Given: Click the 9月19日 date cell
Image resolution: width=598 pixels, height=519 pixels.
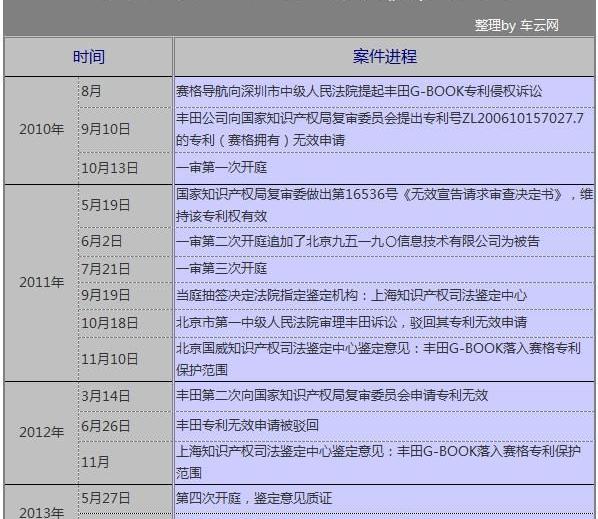Looking at the screenshot, I should coord(125,296).
